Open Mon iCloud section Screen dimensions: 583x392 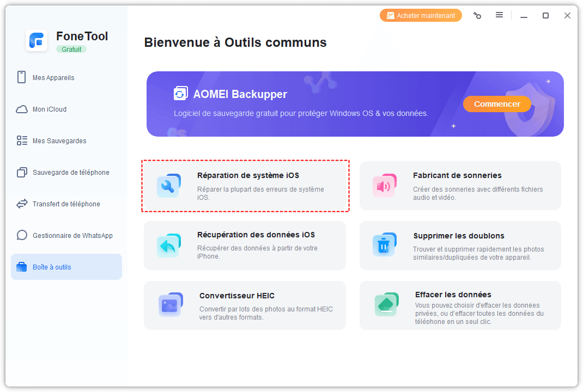[x=50, y=109]
